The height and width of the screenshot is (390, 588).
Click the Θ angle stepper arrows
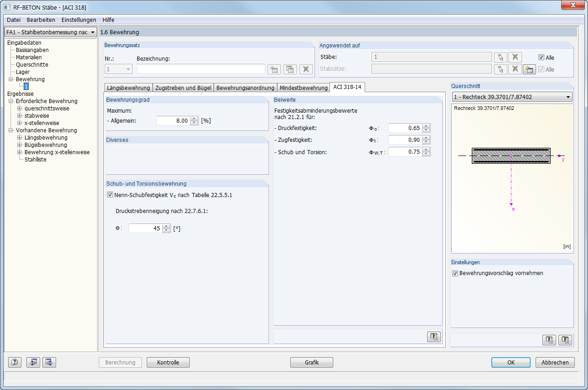pyautogui.click(x=166, y=229)
